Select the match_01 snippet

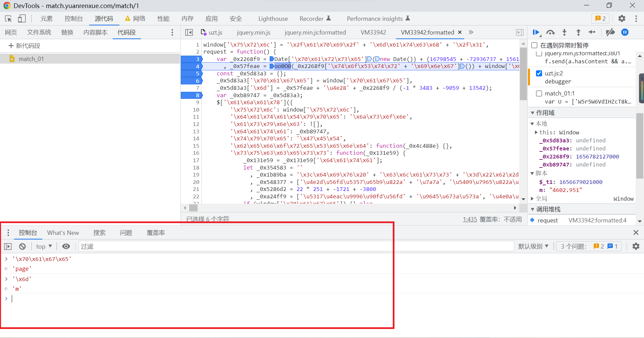(x=90, y=59)
